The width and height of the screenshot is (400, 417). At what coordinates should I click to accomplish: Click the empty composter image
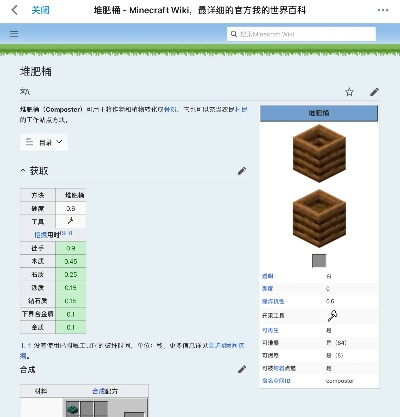pos(319,153)
